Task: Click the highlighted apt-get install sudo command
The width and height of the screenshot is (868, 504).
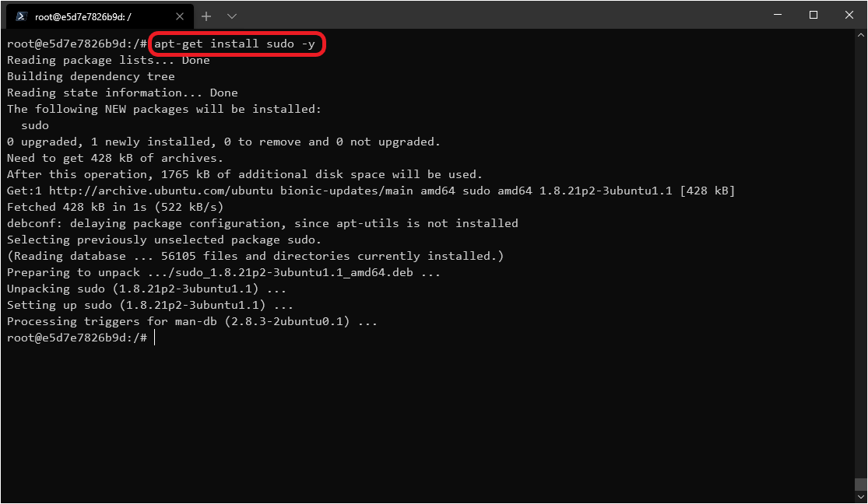Action: pos(235,44)
